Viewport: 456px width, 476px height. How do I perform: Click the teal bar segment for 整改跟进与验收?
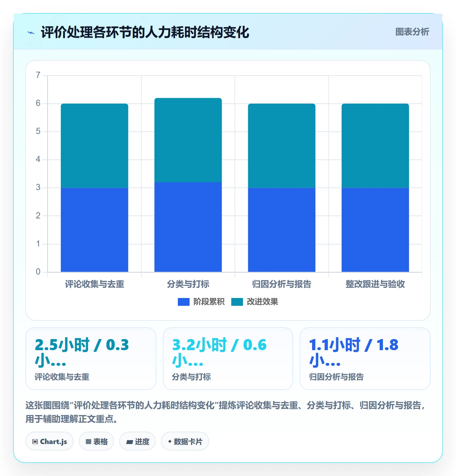[375, 146]
